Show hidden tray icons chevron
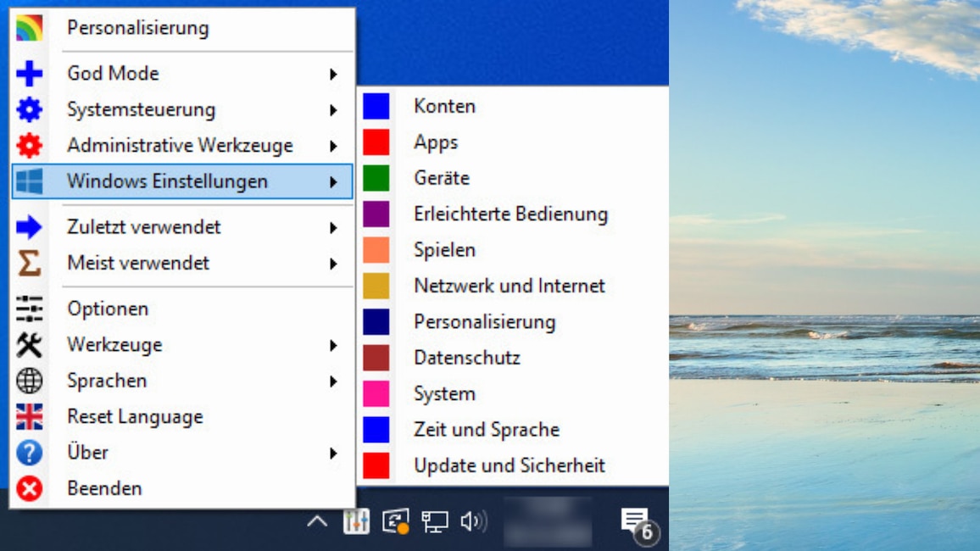The image size is (980, 551). pos(318,521)
